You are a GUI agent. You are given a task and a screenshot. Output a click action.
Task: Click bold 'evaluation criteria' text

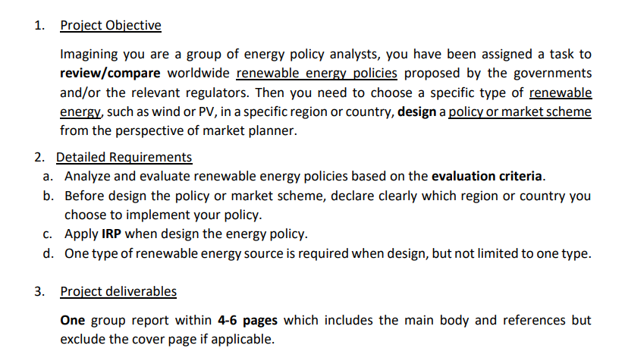(x=487, y=176)
